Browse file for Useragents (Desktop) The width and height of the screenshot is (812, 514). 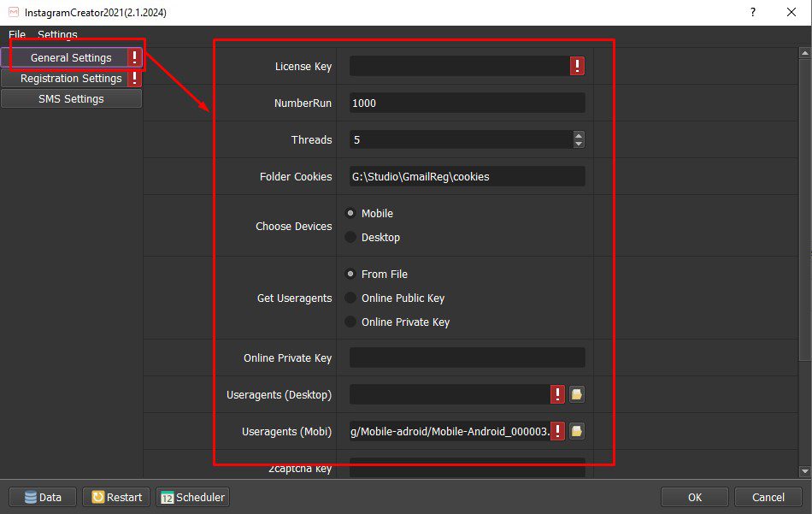576,394
